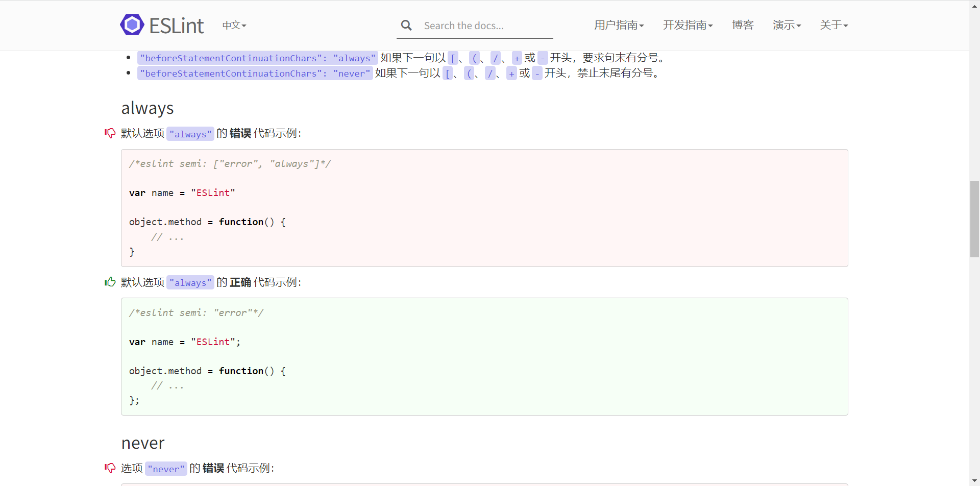Screen dimensions: 980x486
Task: Click thumbs-down icon beside "never" 错误 heading
Action: pyautogui.click(x=110, y=468)
